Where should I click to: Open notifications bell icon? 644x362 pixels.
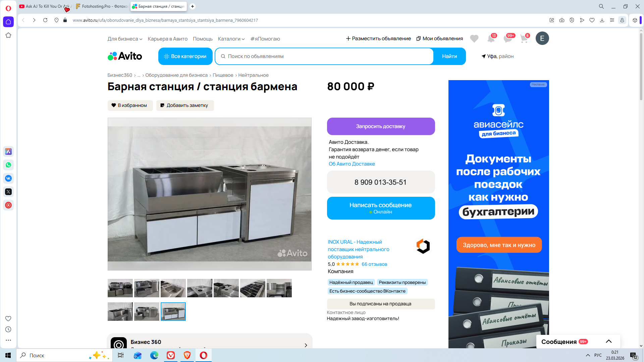pos(491,39)
